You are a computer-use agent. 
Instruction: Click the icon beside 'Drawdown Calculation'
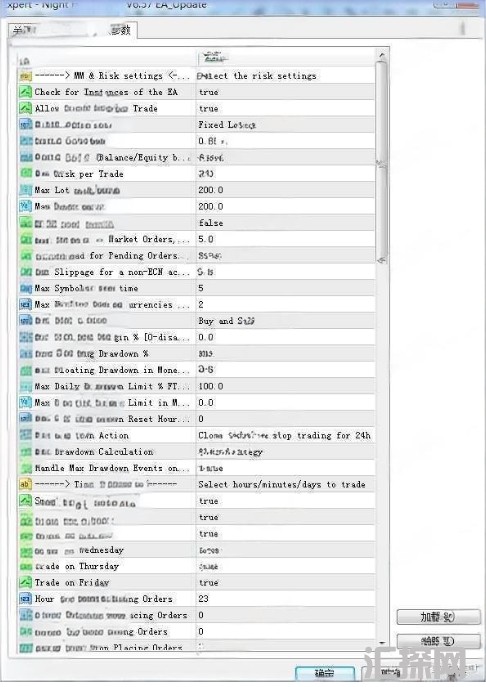pyautogui.click(x=25, y=452)
